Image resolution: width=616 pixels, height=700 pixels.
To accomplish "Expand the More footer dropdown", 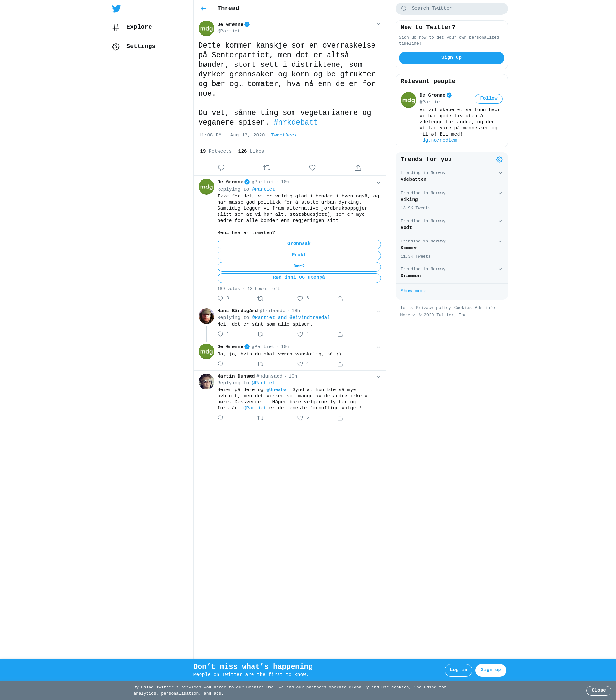I will [407, 315].
